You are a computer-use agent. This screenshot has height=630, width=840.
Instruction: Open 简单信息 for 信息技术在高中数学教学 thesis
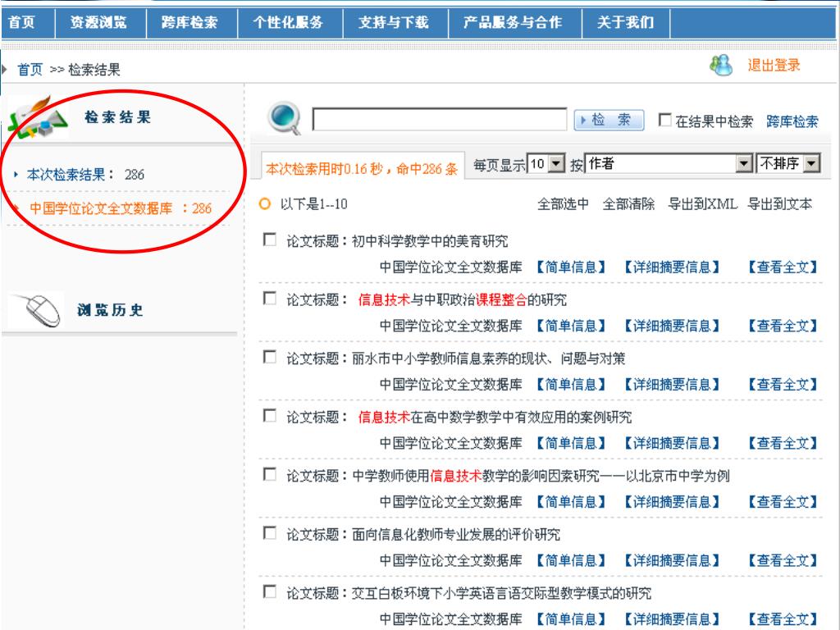571,443
